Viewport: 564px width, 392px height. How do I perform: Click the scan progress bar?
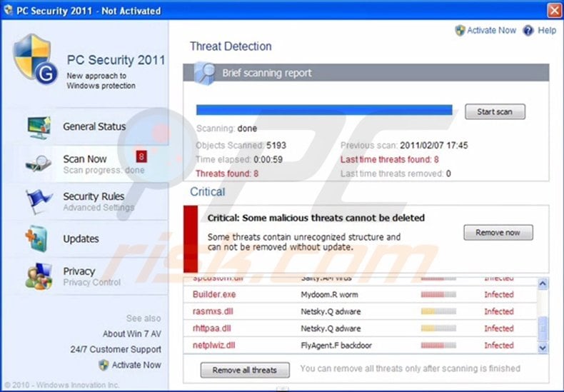[324, 110]
